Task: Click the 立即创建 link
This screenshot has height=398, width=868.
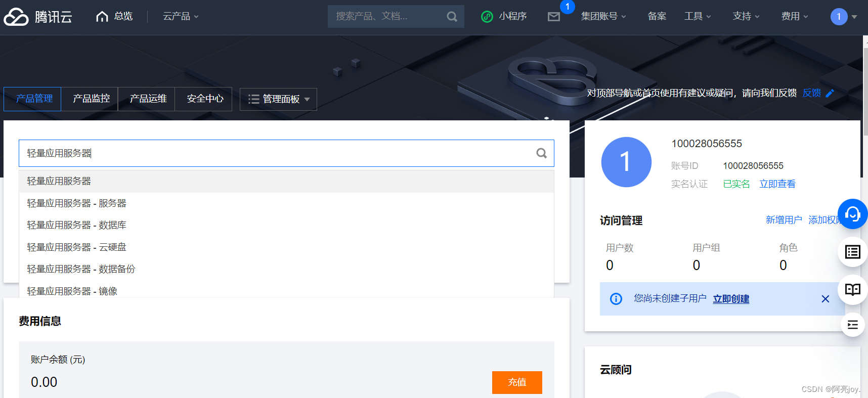Action: pos(731,299)
